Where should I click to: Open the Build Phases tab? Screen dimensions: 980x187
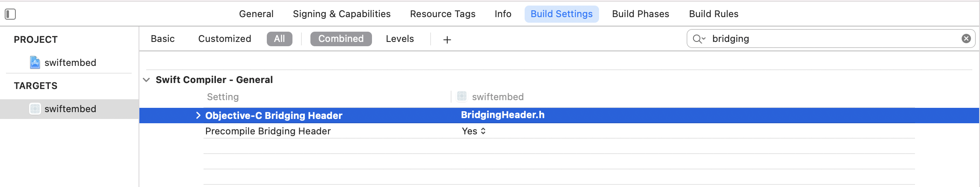coord(641,14)
